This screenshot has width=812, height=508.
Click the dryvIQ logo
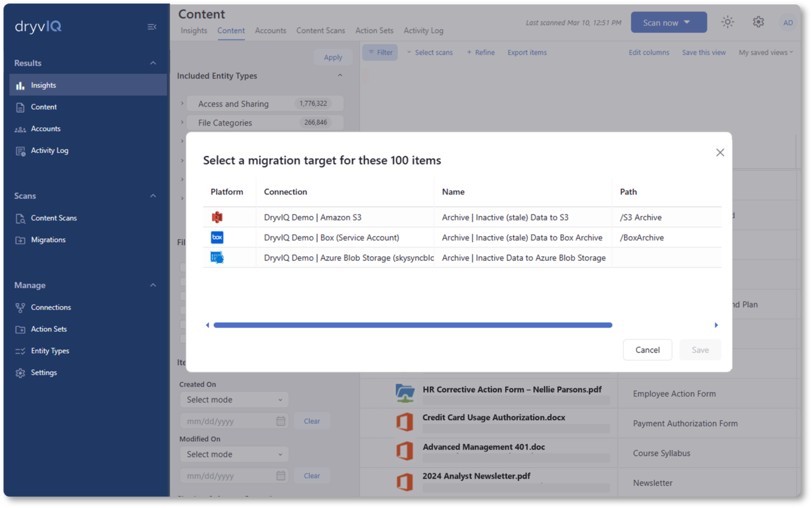pyautogui.click(x=38, y=27)
